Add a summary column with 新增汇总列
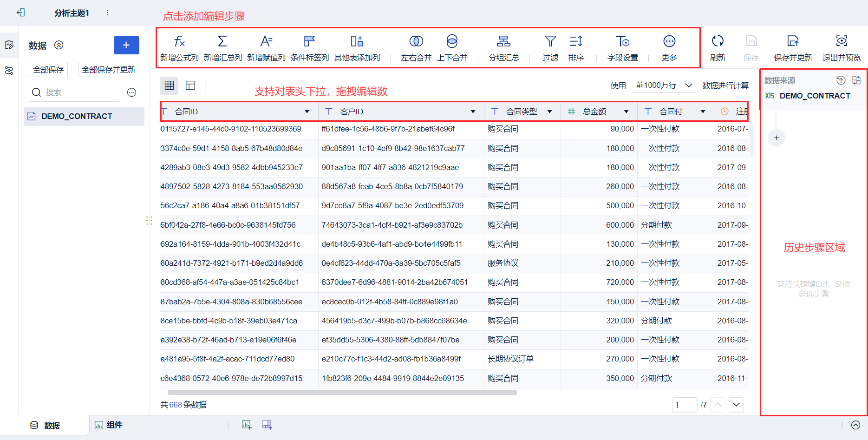868x440 pixels. (x=222, y=48)
